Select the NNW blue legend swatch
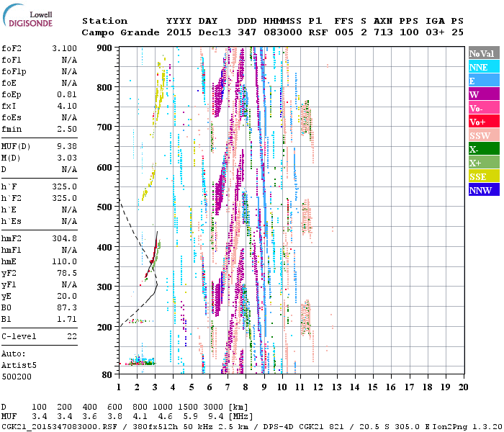504x432 pixels. point(484,189)
